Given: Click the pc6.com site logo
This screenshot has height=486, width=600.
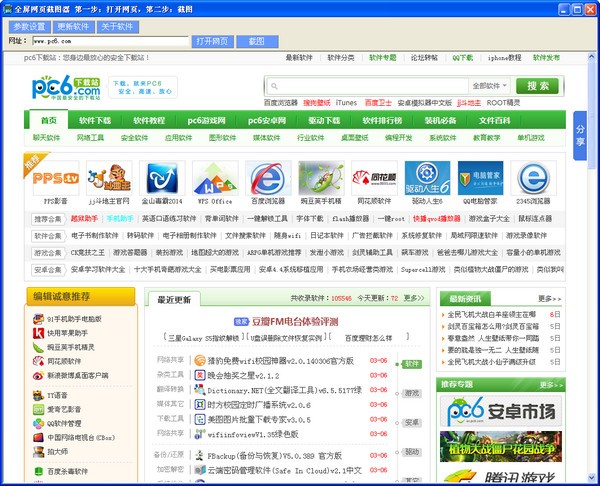Looking at the screenshot, I should tap(66, 88).
